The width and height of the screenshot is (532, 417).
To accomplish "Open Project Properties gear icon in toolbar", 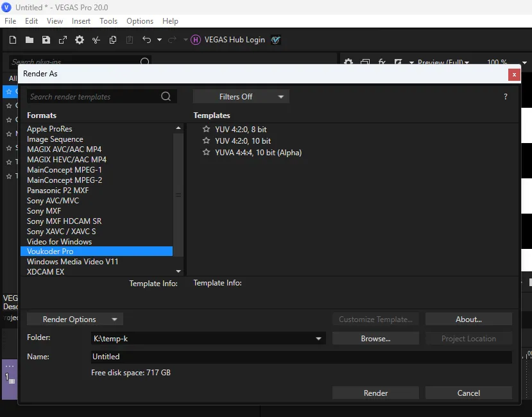I will (80, 40).
